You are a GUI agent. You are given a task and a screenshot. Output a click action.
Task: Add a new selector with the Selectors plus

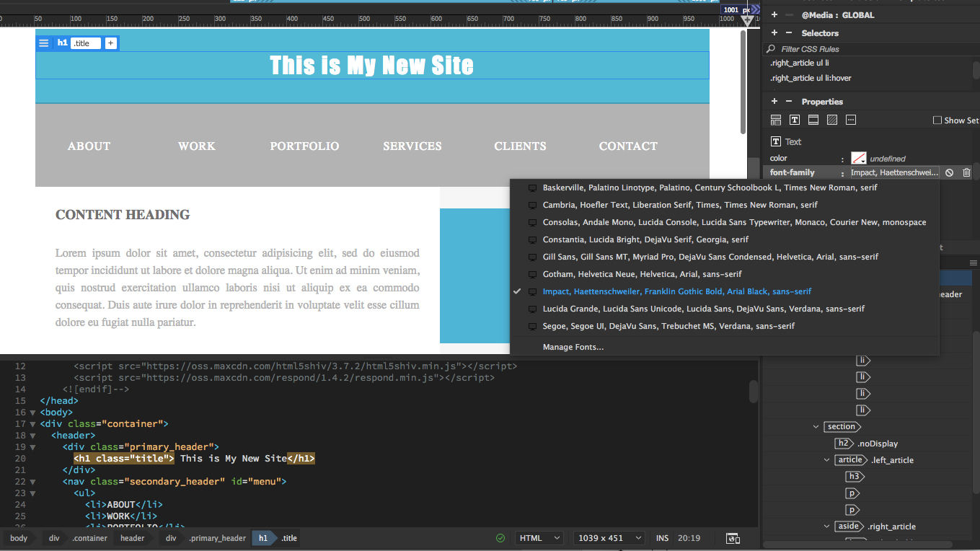tap(774, 33)
